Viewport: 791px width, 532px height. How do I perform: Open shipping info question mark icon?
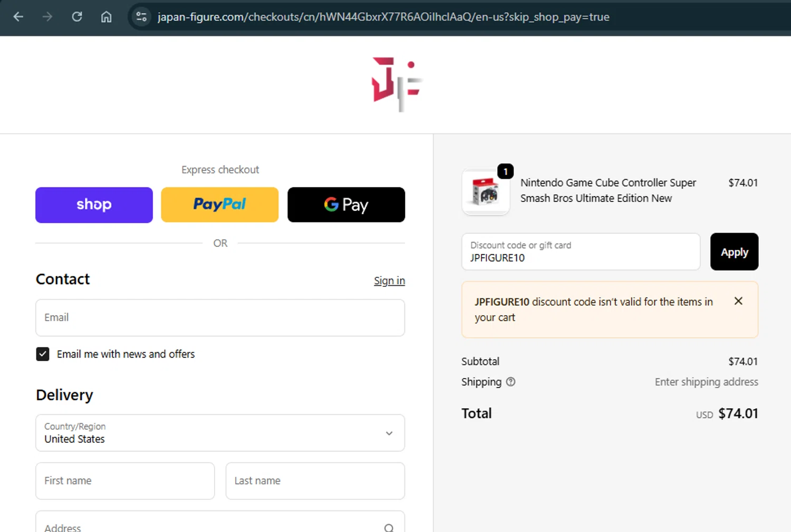coord(510,382)
